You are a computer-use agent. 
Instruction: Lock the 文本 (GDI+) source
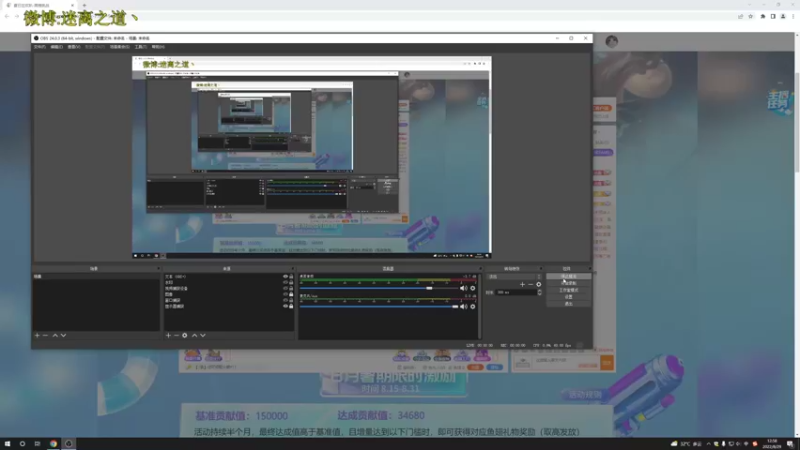click(291, 277)
